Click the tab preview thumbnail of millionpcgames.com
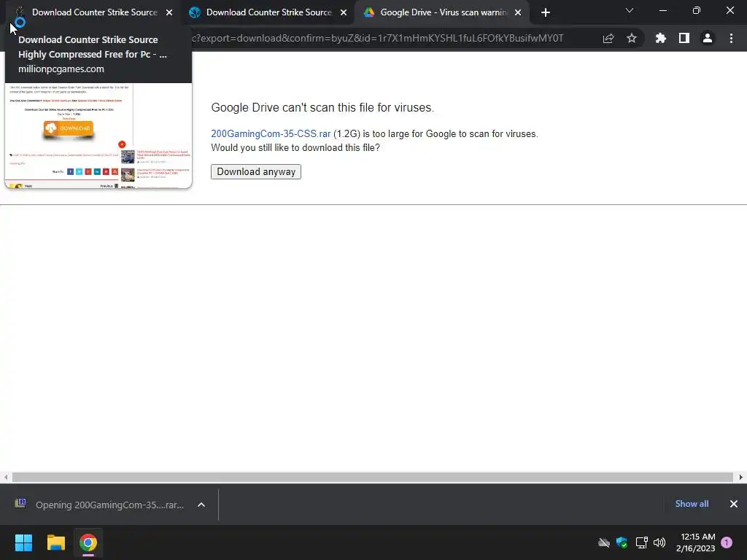 (x=98, y=136)
